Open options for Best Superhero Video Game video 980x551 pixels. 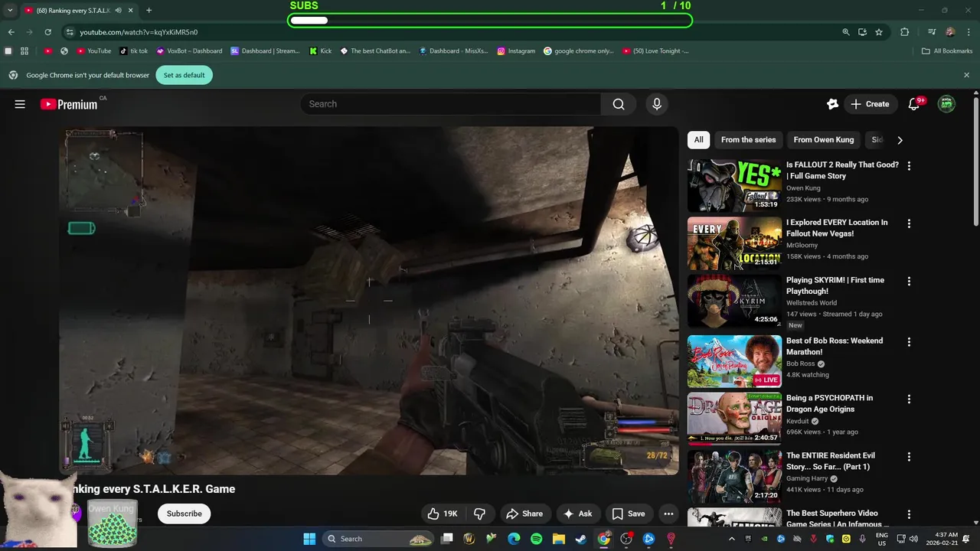pos(909,514)
